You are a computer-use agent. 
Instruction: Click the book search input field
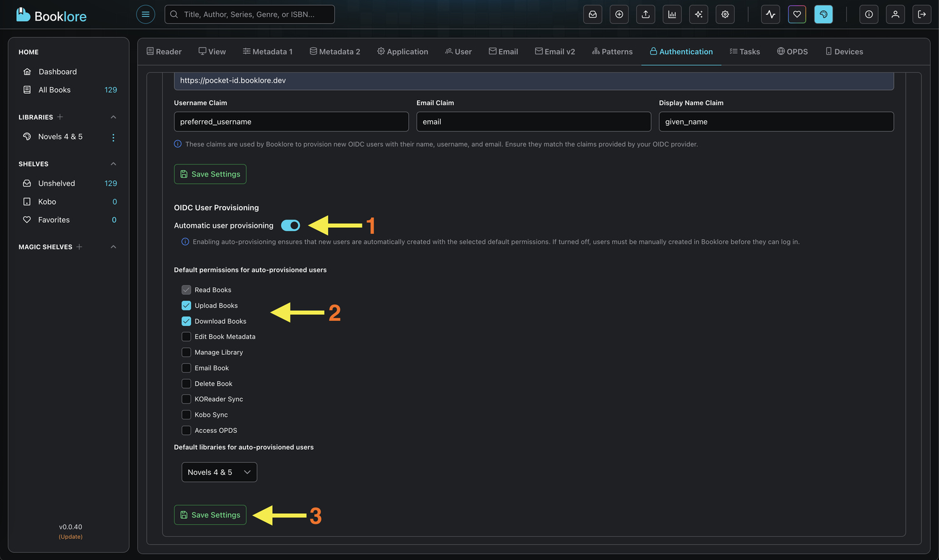coord(249,14)
